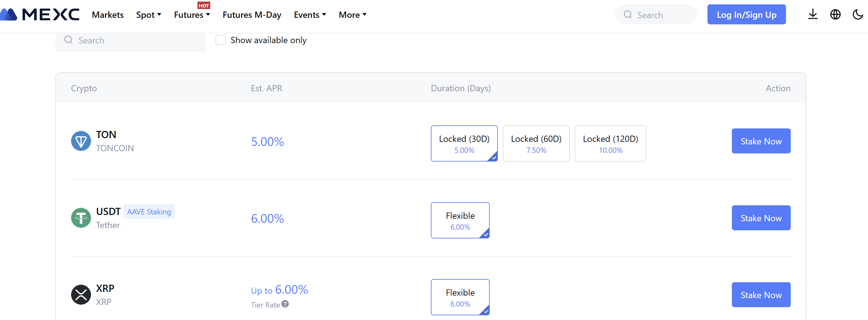This screenshot has width=868, height=320.
Task: Expand the More dropdown menu
Action: click(352, 15)
